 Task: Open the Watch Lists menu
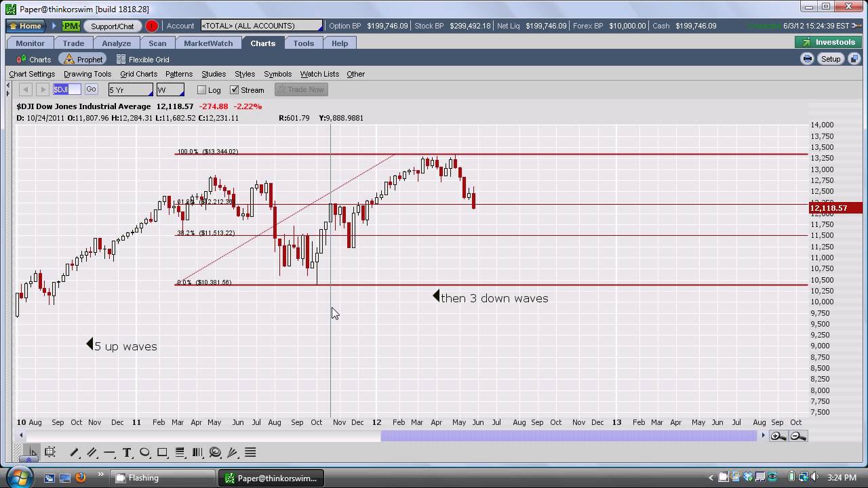tap(319, 74)
